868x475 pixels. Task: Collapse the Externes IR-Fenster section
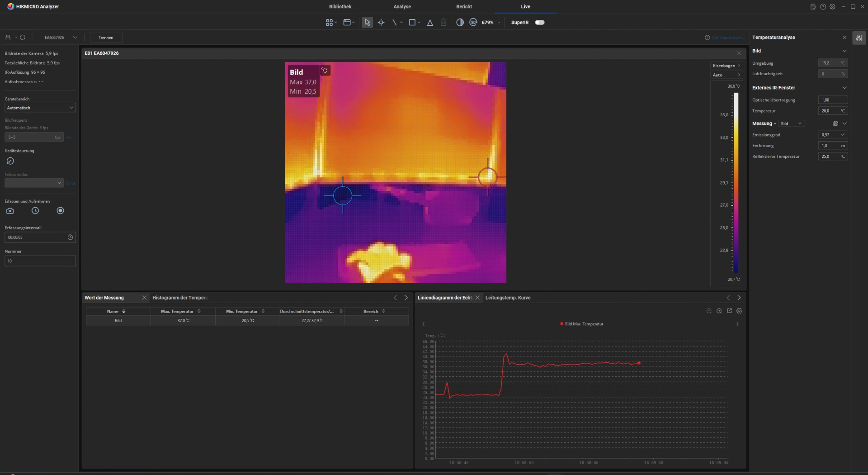[x=844, y=88]
